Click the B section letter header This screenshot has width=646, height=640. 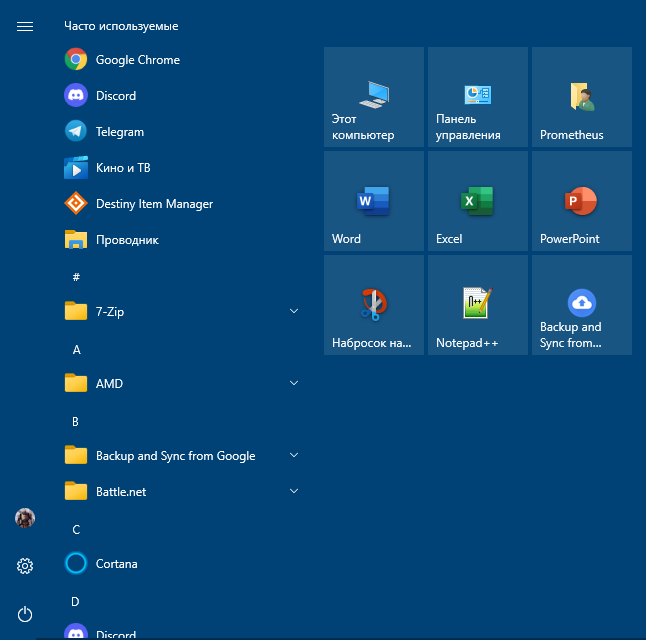click(75, 422)
